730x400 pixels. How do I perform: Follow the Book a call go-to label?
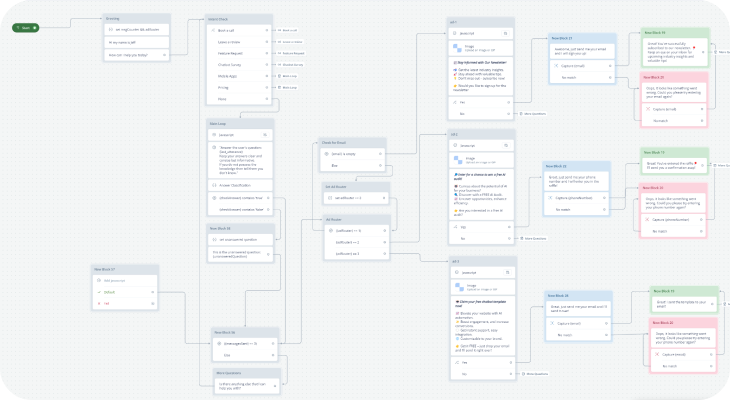coord(288,31)
